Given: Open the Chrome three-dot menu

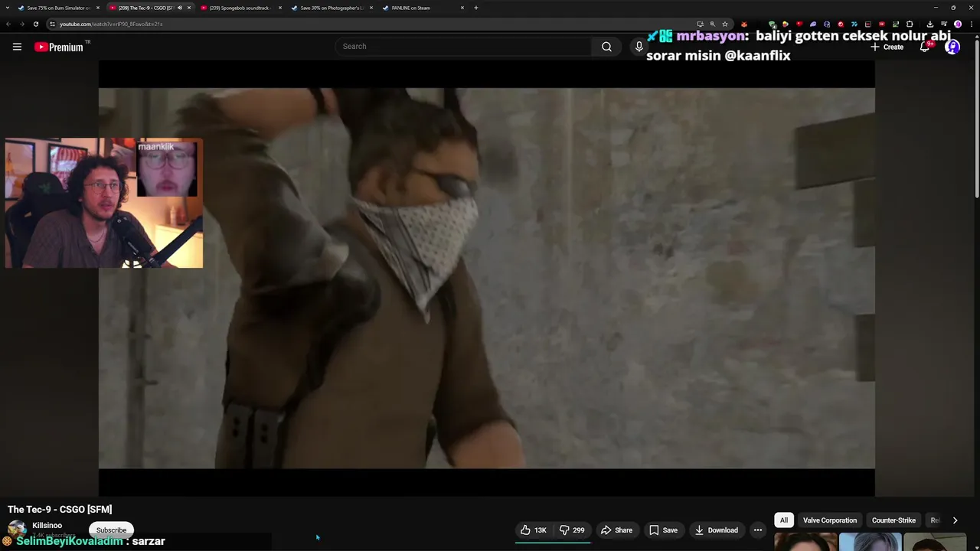Looking at the screenshot, I should click(971, 24).
